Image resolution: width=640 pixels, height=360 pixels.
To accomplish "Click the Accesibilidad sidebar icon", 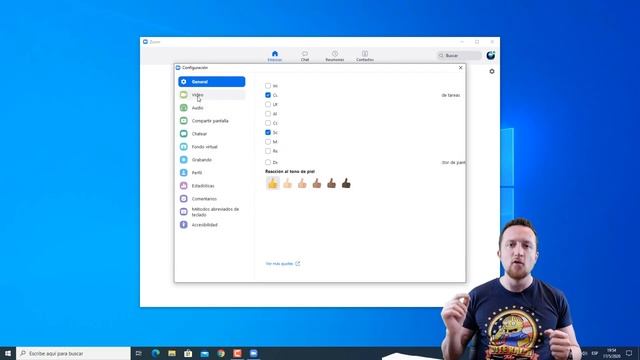I will click(184, 225).
